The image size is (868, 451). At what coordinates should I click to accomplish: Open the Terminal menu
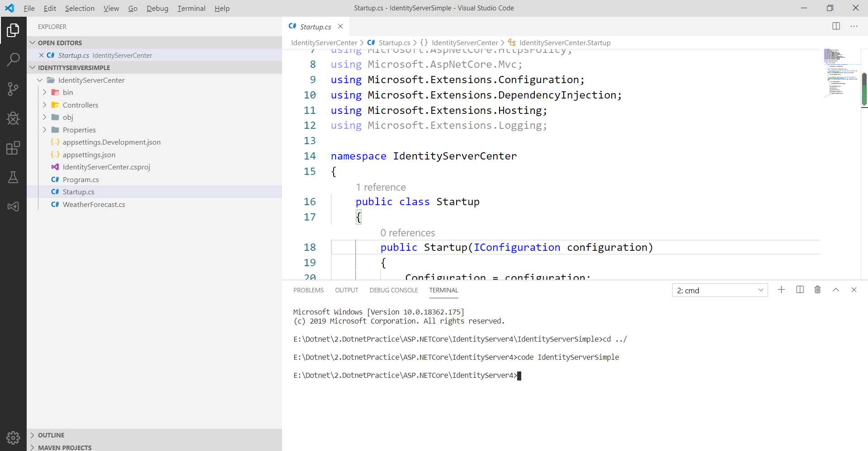[191, 8]
